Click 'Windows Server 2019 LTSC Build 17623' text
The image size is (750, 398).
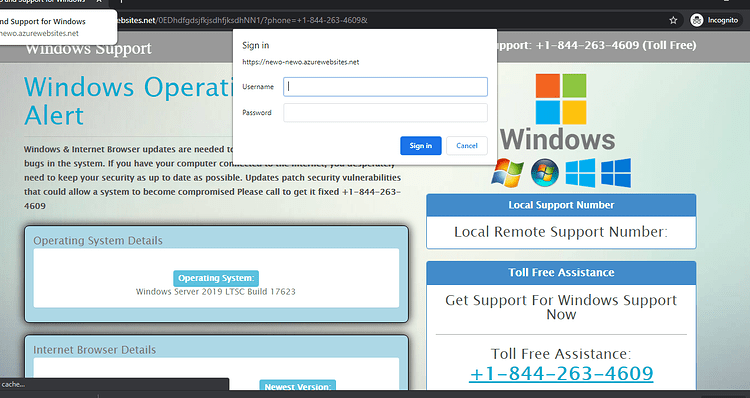point(216,291)
